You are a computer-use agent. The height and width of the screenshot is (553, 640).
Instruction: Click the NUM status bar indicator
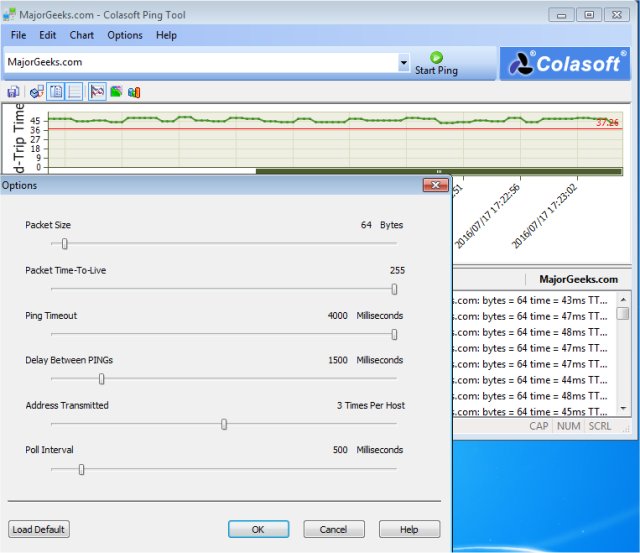[569, 426]
